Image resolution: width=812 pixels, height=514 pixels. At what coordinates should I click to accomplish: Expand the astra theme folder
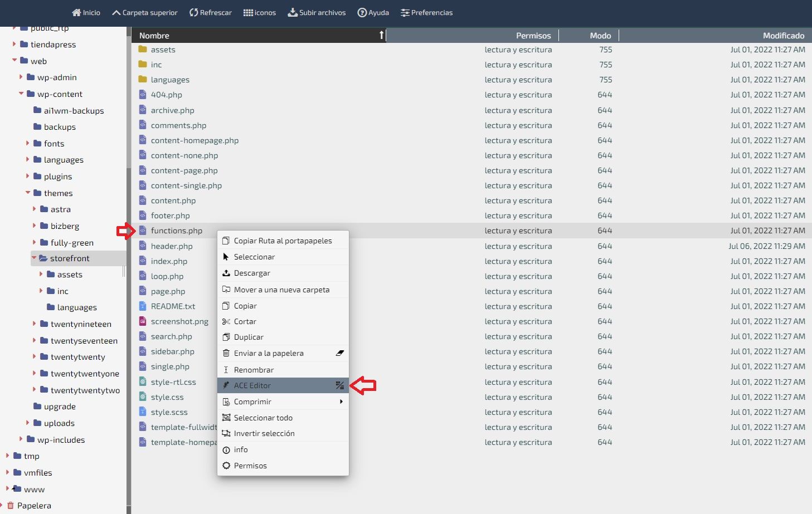[35, 209]
